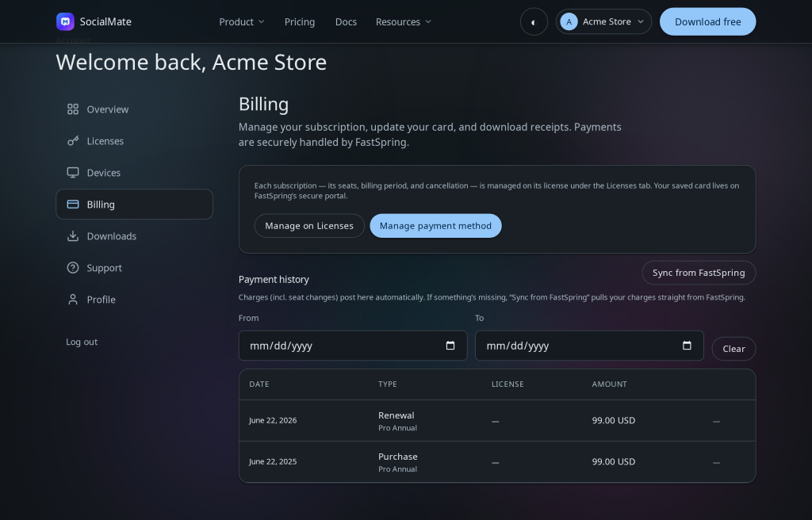Click Sync from FastSpring button

pyautogui.click(x=699, y=273)
